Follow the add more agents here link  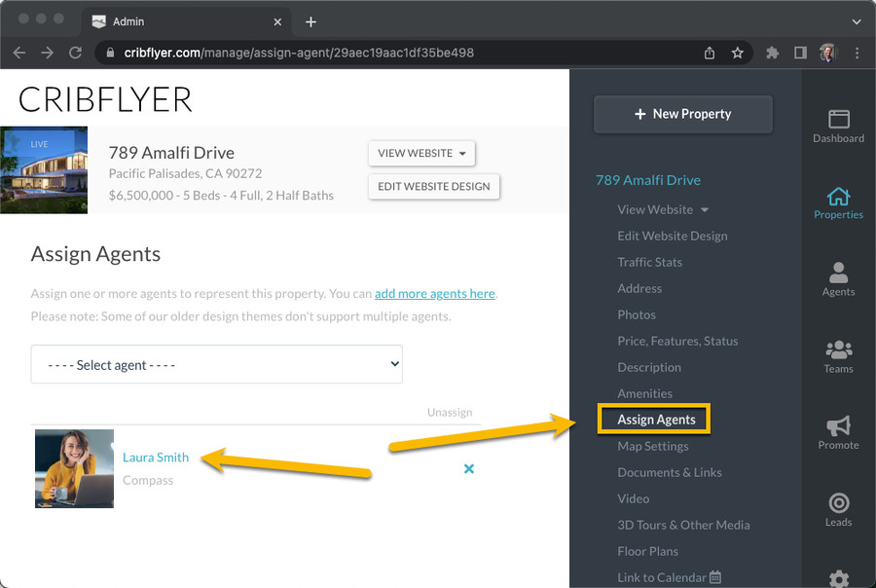435,293
